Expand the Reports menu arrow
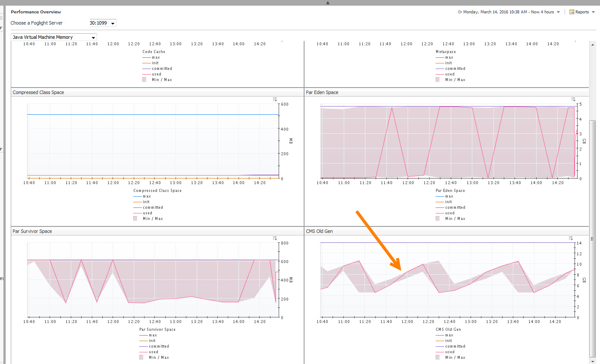 [x=593, y=12]
